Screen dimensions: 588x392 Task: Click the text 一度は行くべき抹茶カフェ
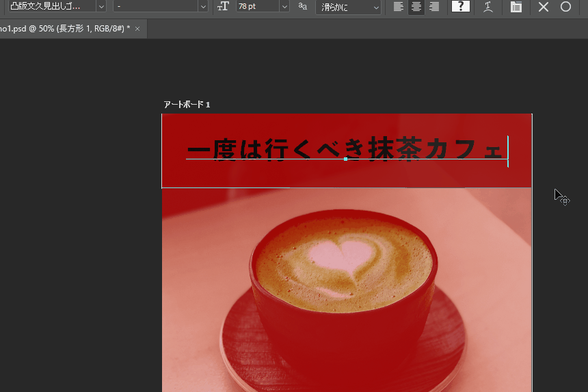[x=345, y=150]
